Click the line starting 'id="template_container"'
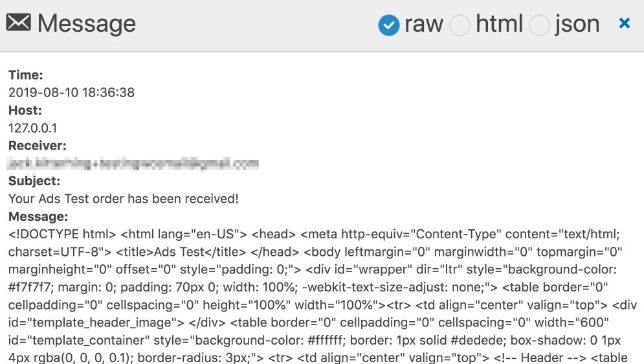 click(x=315, y=340)
